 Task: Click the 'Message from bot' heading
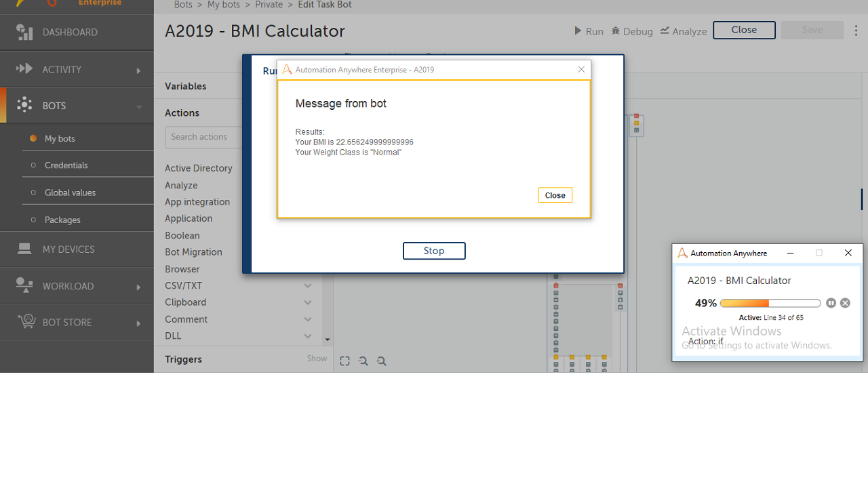coord(341,104)
